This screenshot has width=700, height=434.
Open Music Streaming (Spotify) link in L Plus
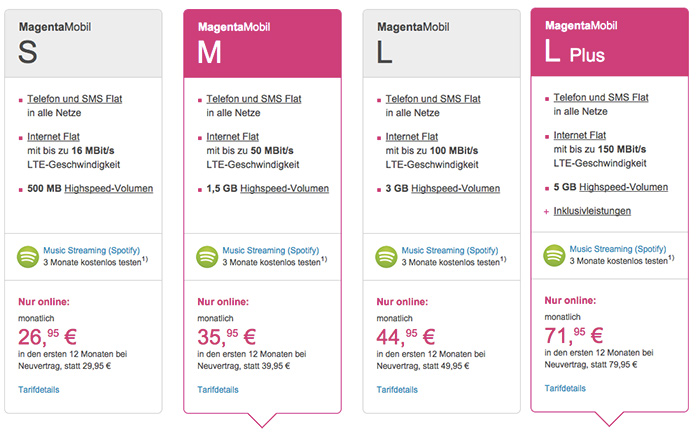point(617,249)
